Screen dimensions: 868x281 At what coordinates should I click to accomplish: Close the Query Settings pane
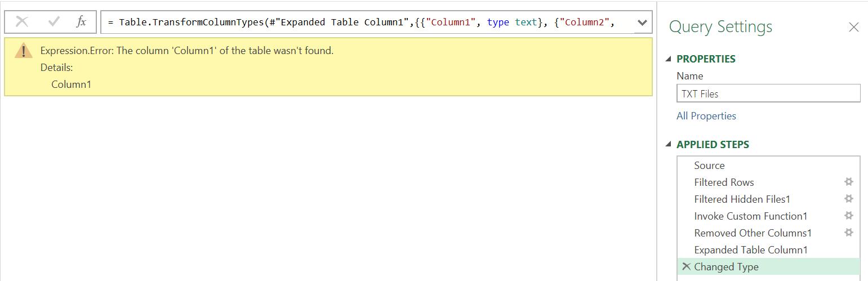(854, 27)
